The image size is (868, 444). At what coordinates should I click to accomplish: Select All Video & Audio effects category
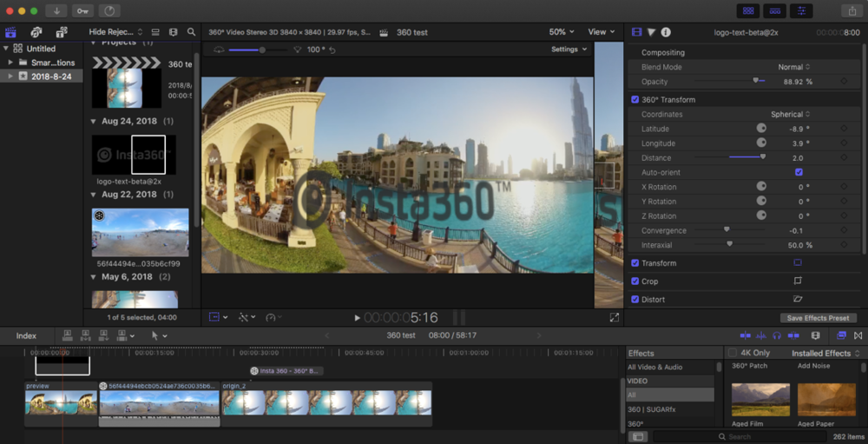[x=655, y=368]
